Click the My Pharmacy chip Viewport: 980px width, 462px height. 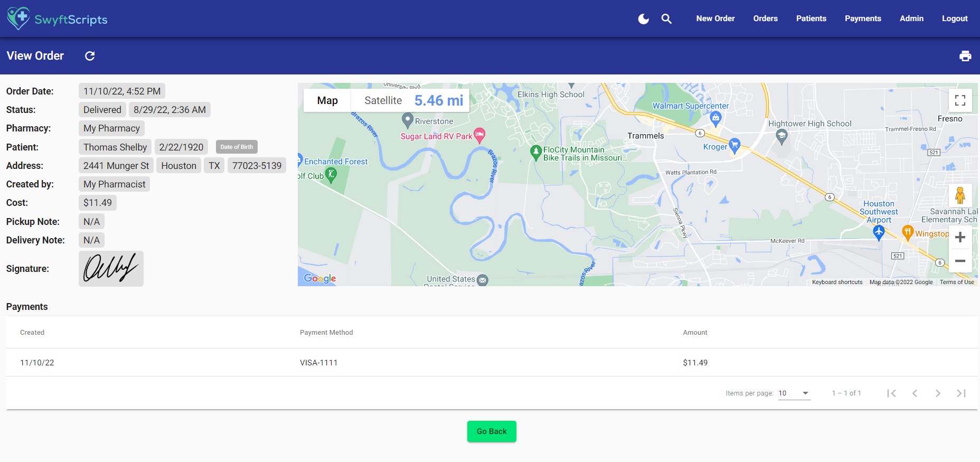(x=111, y=128)
